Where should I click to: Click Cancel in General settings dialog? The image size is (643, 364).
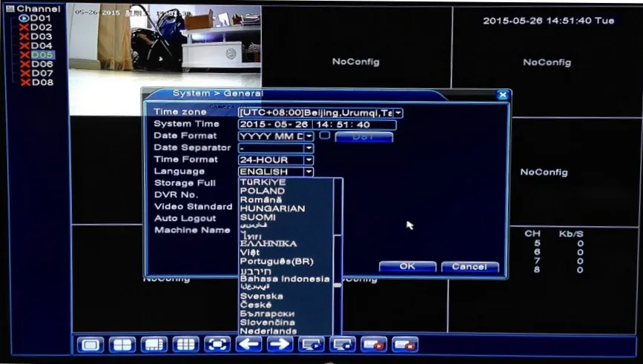tap(470, 267)
